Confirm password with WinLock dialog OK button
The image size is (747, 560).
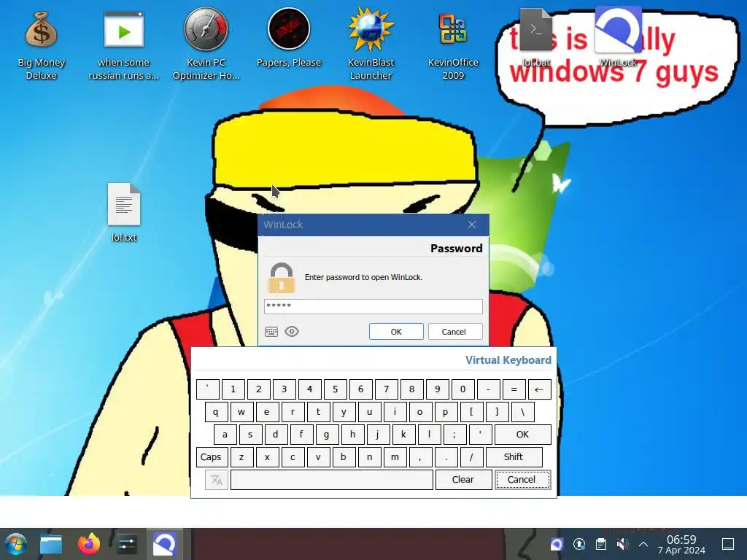pos(396,332)
